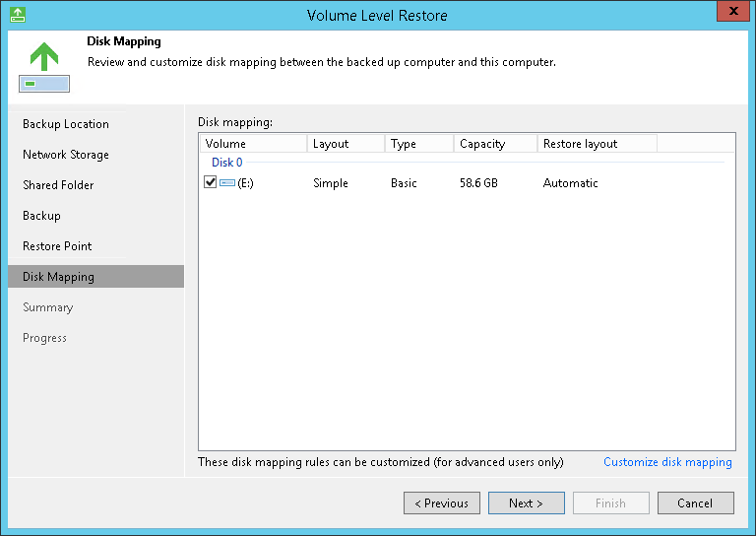Screen dimensions: 756x536
Task: Switch to the Backup step
Action: pos(41,216)
